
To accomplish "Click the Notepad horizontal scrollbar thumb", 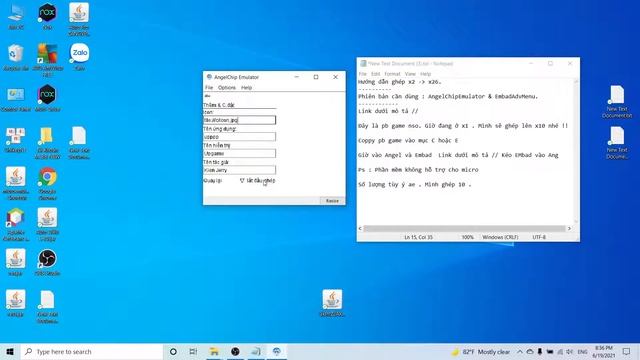I will (x=464, y=229).
